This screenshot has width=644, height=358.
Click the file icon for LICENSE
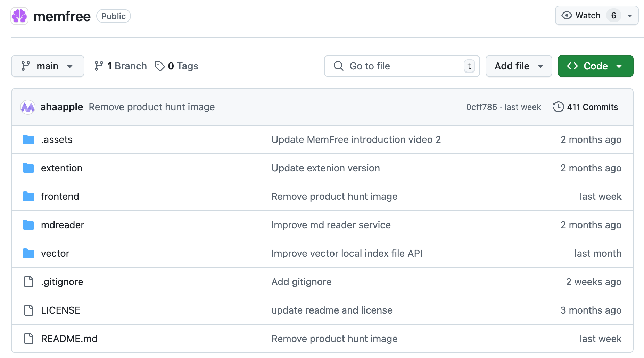point(29,310)
